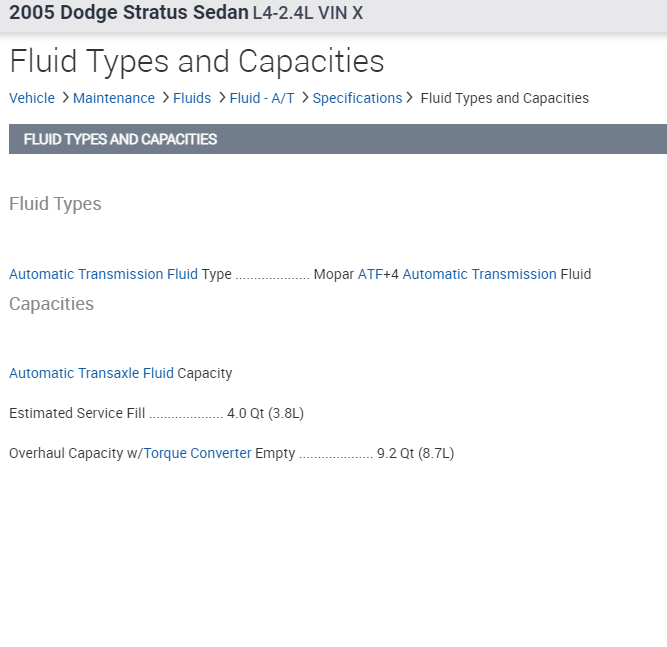Open the Maintenance breadcrumb link
Screen dimensions: 667x647
coord(114,98)
